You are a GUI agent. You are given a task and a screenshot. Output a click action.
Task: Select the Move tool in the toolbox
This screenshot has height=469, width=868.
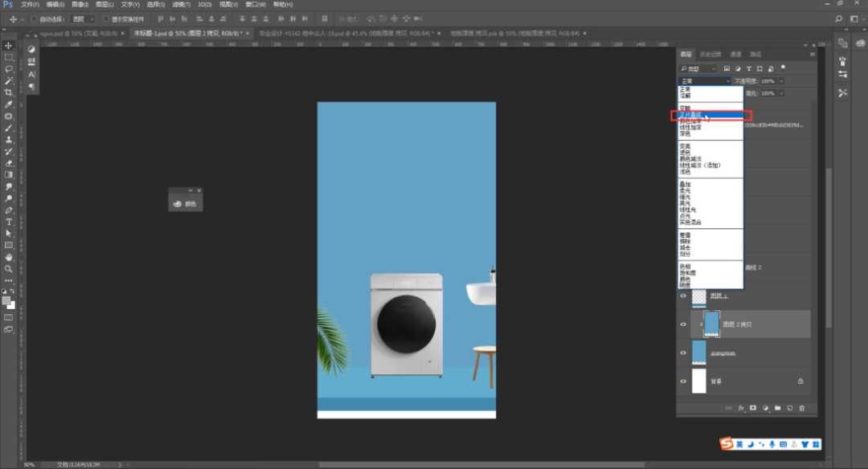click(x=9, y=46)
